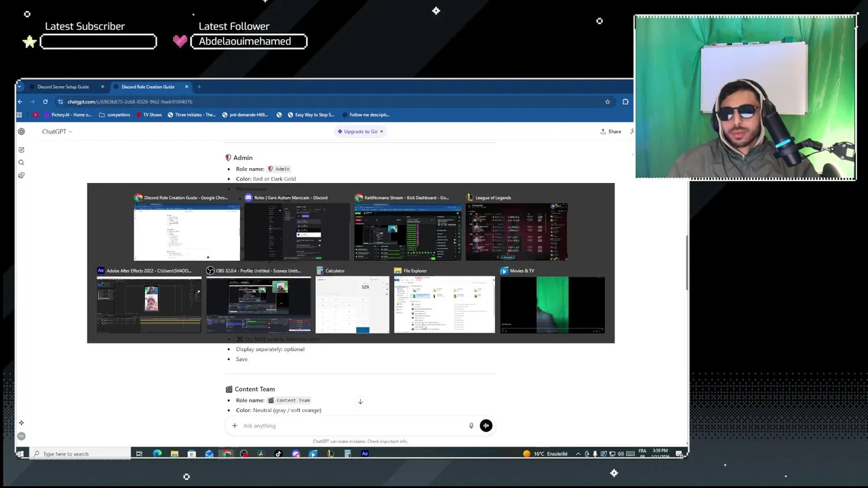Click the Windows Start button
Image resolution: width=868 pixels, height=488 pixels.
(20, 454)
